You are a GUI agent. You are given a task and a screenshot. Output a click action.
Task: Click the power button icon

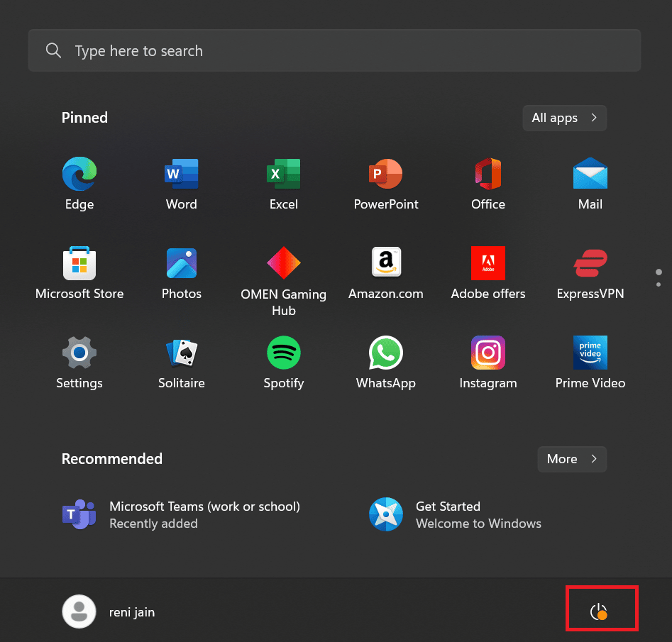tap(598, 611)
